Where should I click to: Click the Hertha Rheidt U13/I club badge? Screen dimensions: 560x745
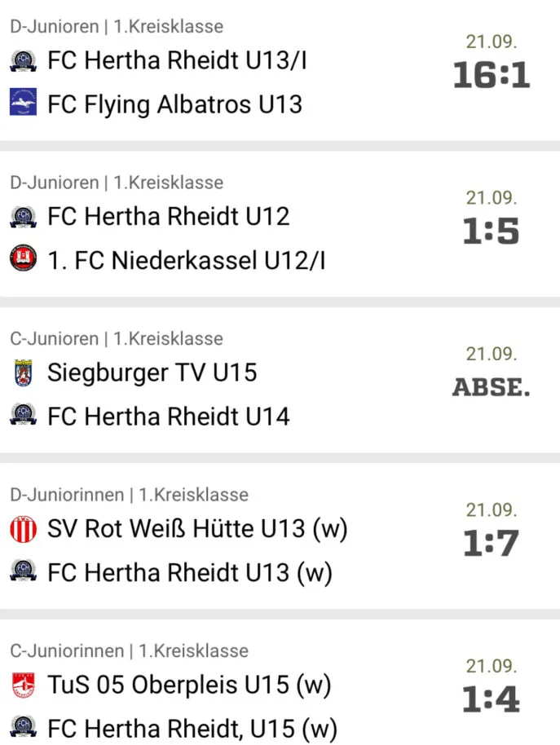pos(24,61)
